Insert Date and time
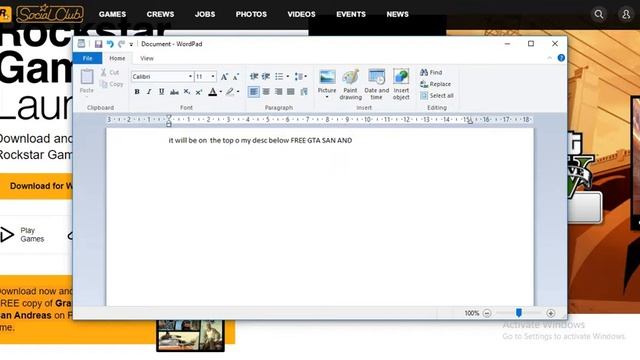The image size is (640, 360). pyautogui.click(x=376, y=84)
